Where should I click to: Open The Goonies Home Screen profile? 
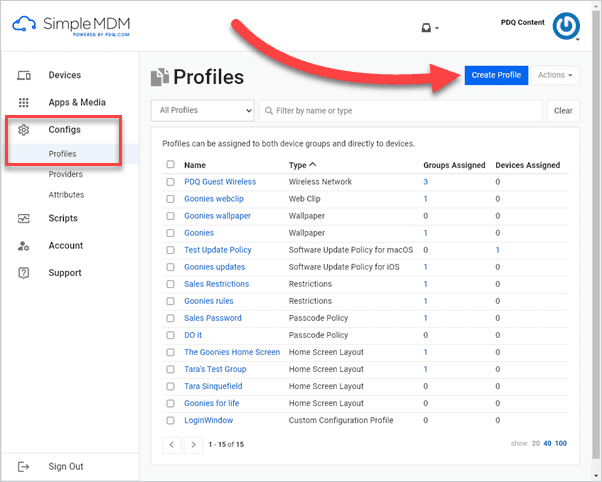(x=232, y=352)
